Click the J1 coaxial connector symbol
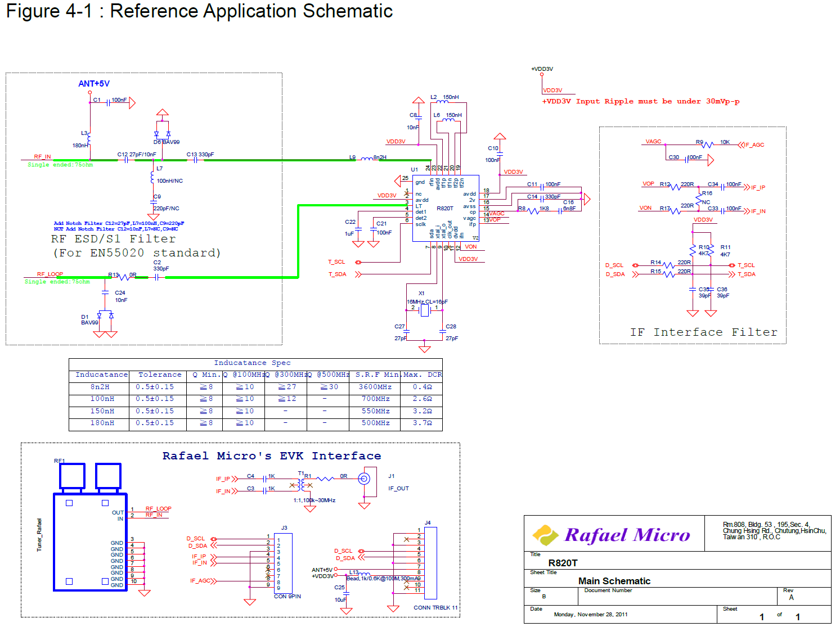This screenshot has width=840, height=627. [x=364, y=479]
